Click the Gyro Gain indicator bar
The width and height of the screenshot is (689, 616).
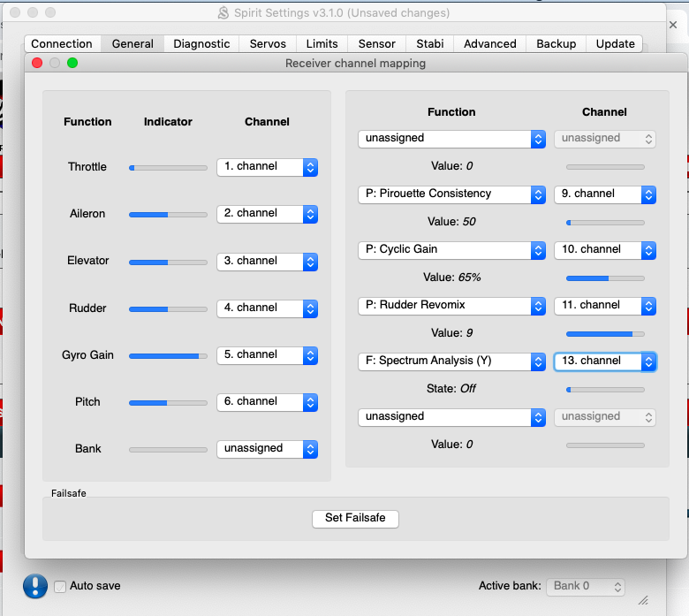tap(168, 355)
